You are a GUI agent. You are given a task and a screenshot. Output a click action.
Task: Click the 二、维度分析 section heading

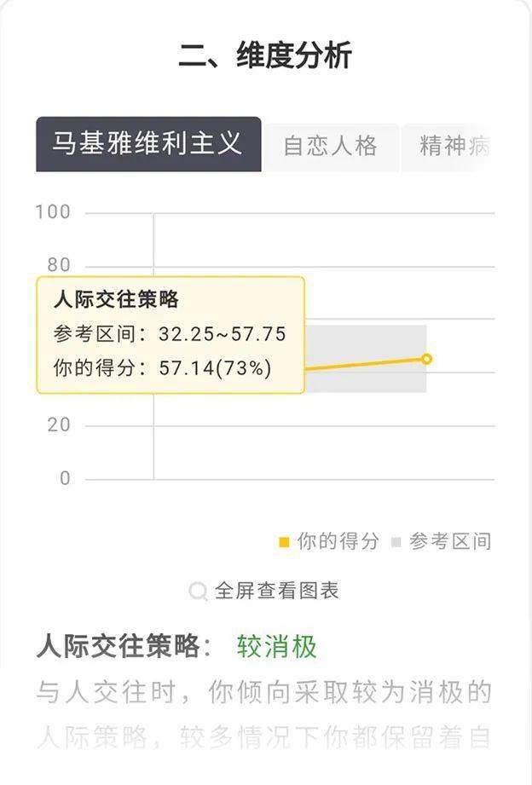(265, 56)
